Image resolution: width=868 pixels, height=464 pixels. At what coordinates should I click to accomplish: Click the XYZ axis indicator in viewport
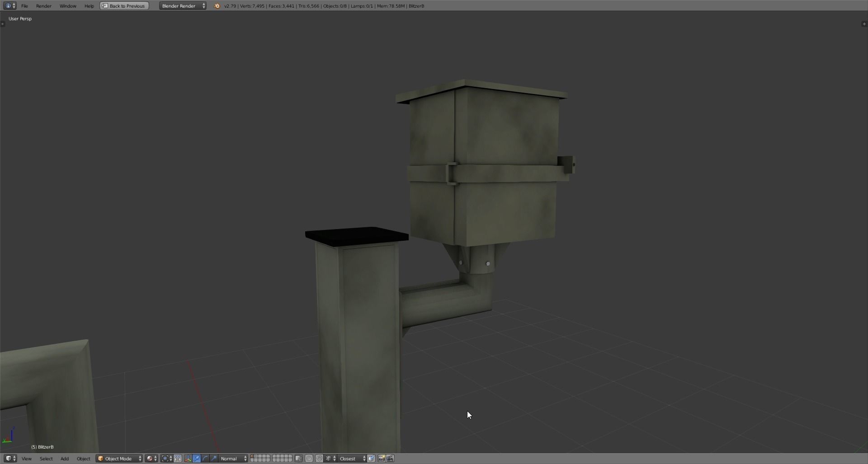tap(9, 435)
